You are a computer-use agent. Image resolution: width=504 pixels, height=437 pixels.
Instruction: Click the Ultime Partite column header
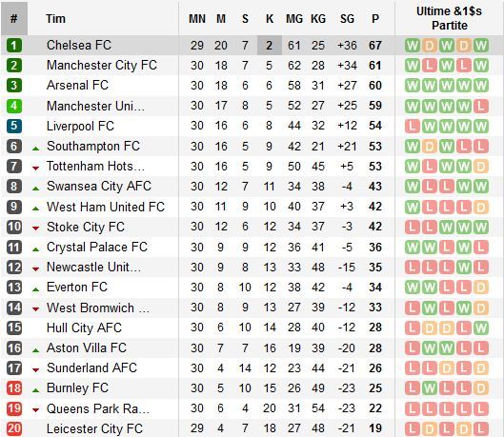tap(450, 18)
